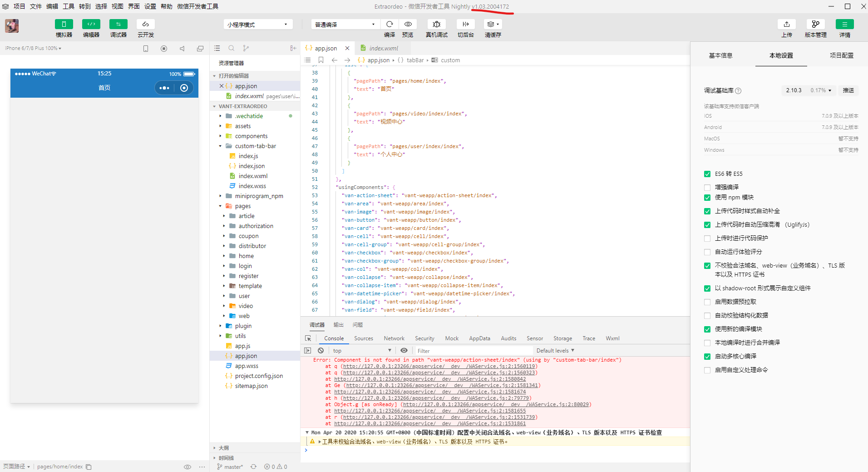868x472 pixels.
Task: Open version management (版本管理)
Action: [x=816, y=24]
